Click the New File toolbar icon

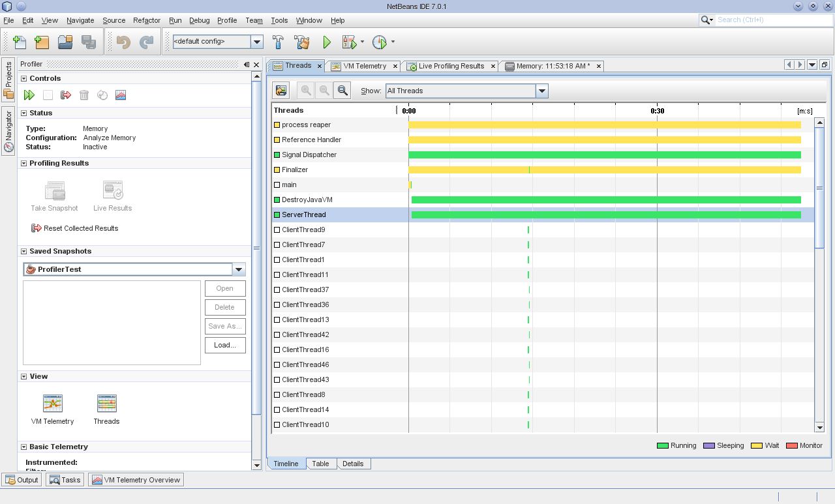20,42
